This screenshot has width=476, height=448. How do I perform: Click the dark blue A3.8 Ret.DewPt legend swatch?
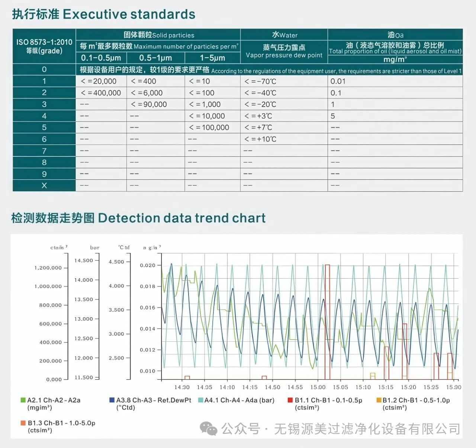[x=112, y=400]
